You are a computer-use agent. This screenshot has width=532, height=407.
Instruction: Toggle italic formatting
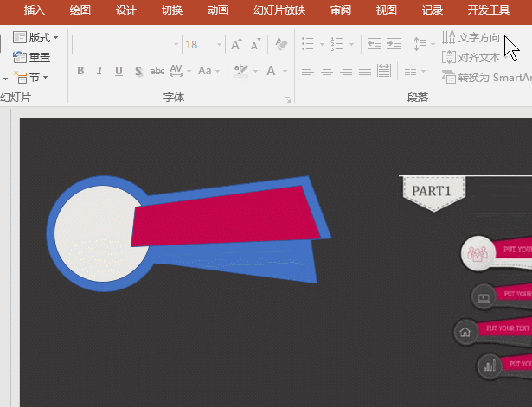click(x=99, y=71)
